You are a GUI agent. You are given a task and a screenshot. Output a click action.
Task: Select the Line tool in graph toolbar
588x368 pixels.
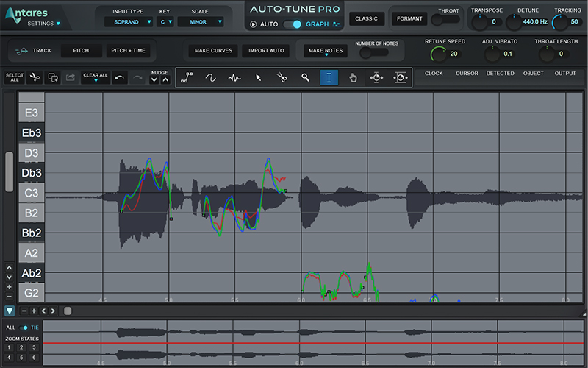187,78
